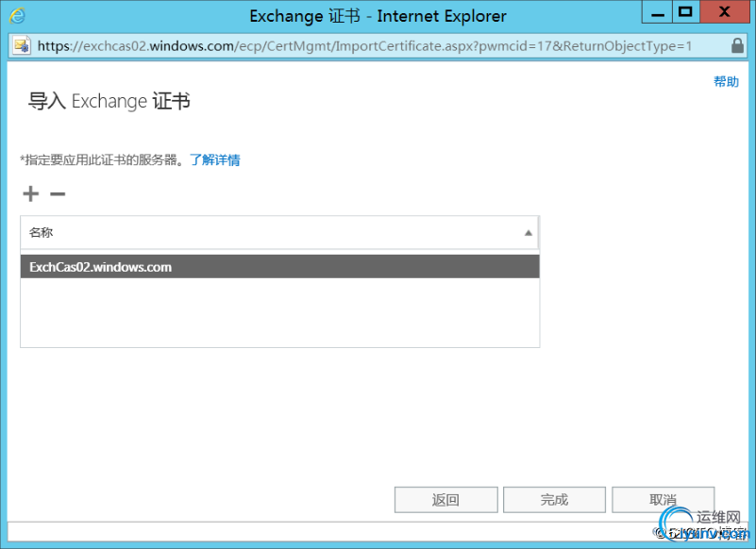The image size is (756, 549).
Task: Select the ExchCas02.windows.com row
Action: tap(279, 267)
